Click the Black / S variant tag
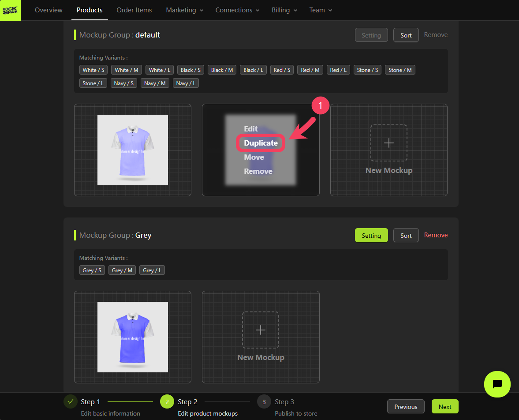Image resolution: width=519 pixels, height=420 pixels. (x=190, y=70)
